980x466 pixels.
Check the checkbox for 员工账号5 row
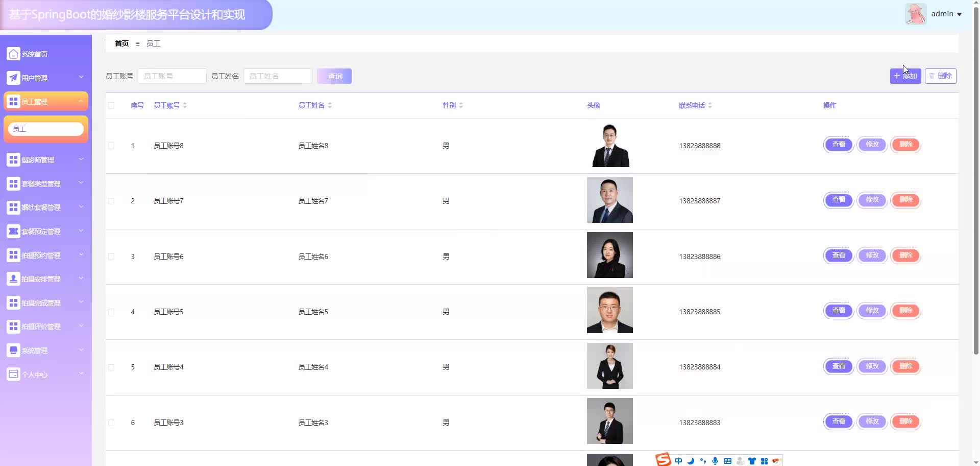click(x=112, y=312)
